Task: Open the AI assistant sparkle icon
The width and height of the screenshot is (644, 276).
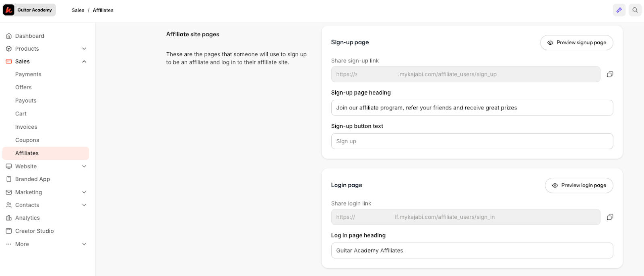Action: (619, 10)
